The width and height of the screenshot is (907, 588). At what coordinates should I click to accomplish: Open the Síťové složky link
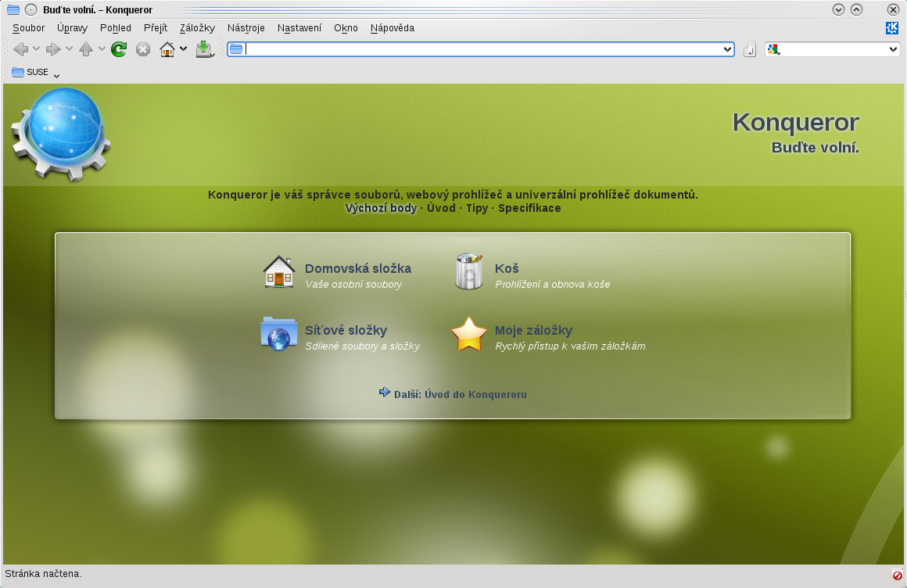click(346, 331)
